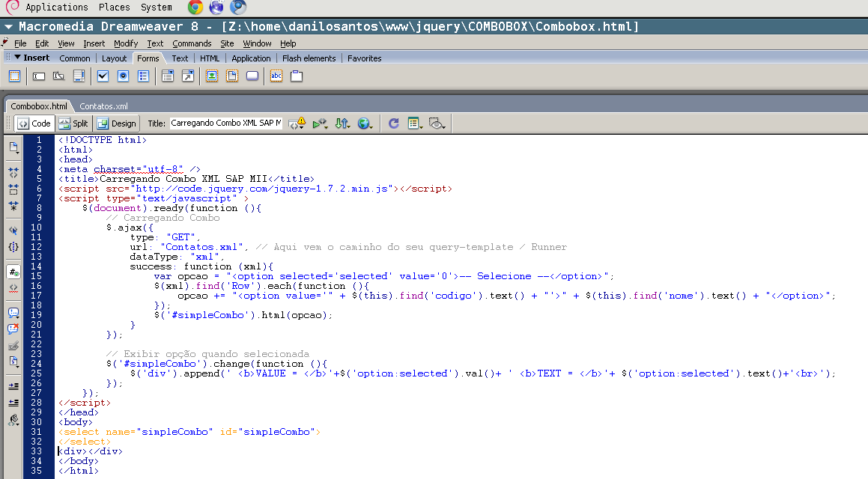Open the Commands menu
The image size is (868, 479).
click(192, 43)
